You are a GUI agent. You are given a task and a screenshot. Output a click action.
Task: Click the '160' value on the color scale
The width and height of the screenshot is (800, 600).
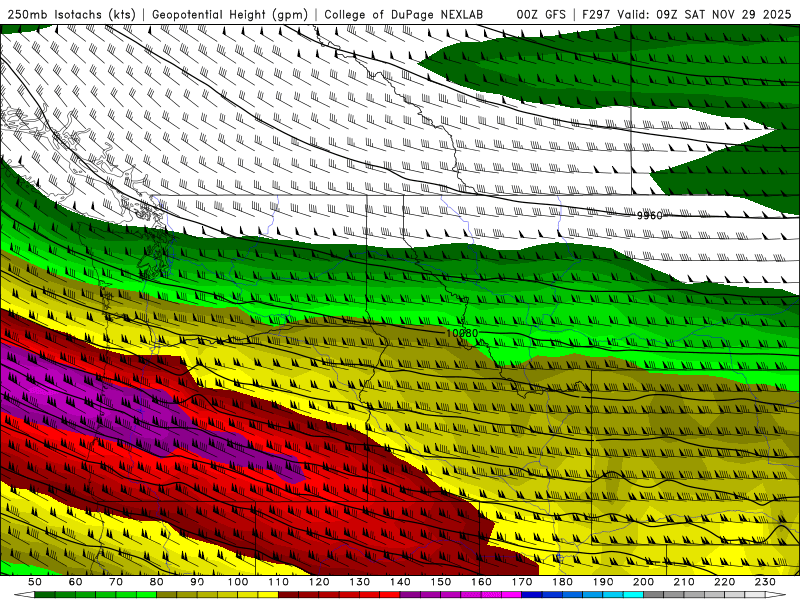pos(481,582)
